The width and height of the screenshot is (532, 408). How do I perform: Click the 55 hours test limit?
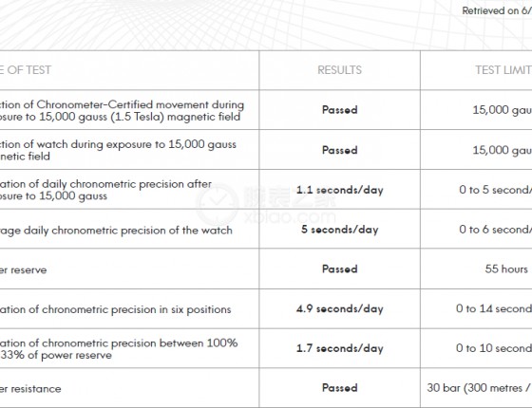(506, 269)
